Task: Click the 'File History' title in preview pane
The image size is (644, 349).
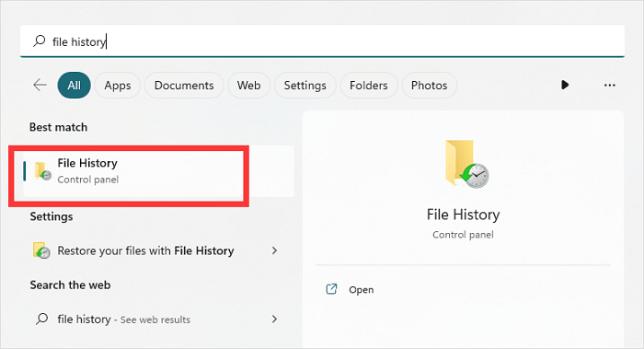Action: coord(463,215)
